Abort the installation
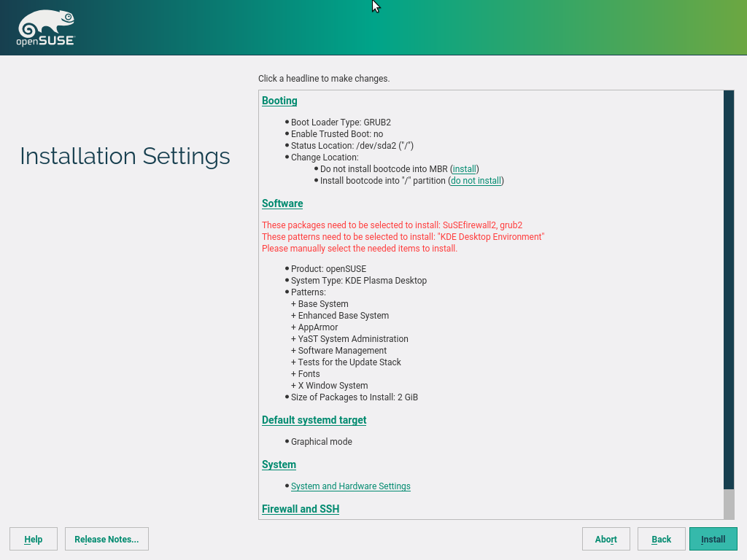The image size is (747, 560). tap(605, 539)
